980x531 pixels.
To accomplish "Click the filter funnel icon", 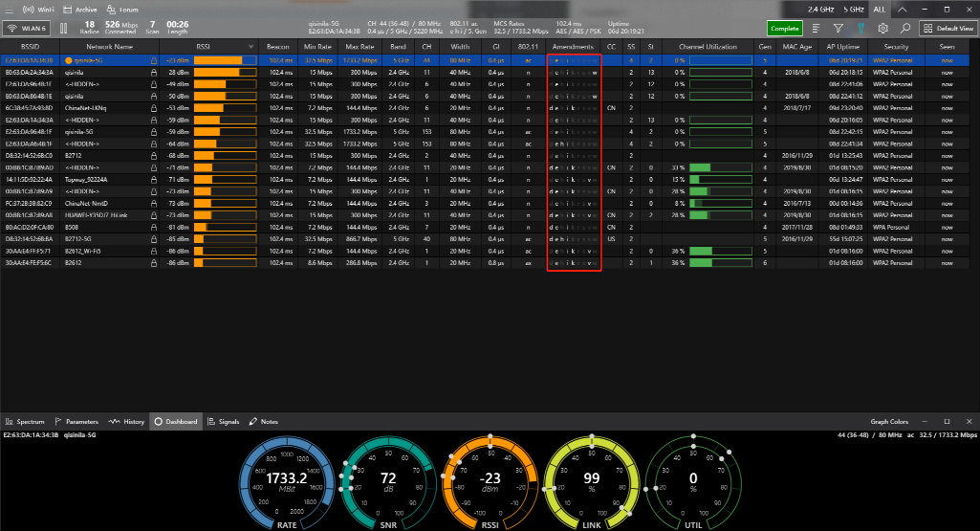I will click(x=838, y=29).
